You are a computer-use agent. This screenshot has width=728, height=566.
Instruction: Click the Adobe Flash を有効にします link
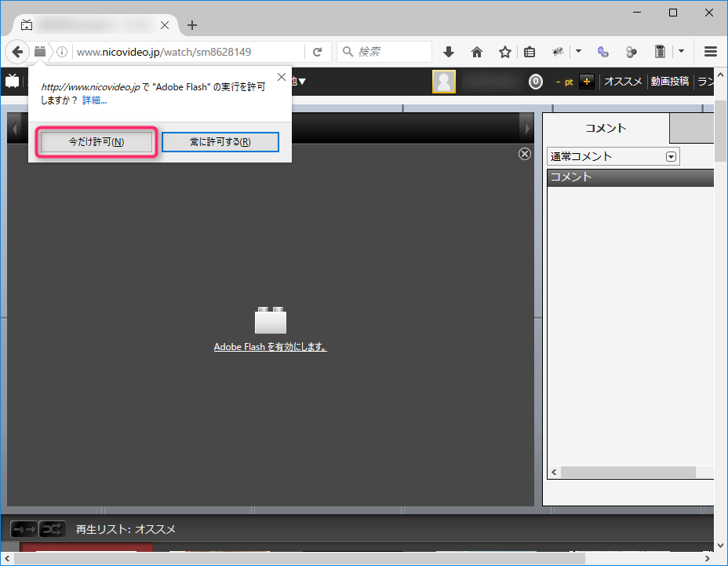270,347
